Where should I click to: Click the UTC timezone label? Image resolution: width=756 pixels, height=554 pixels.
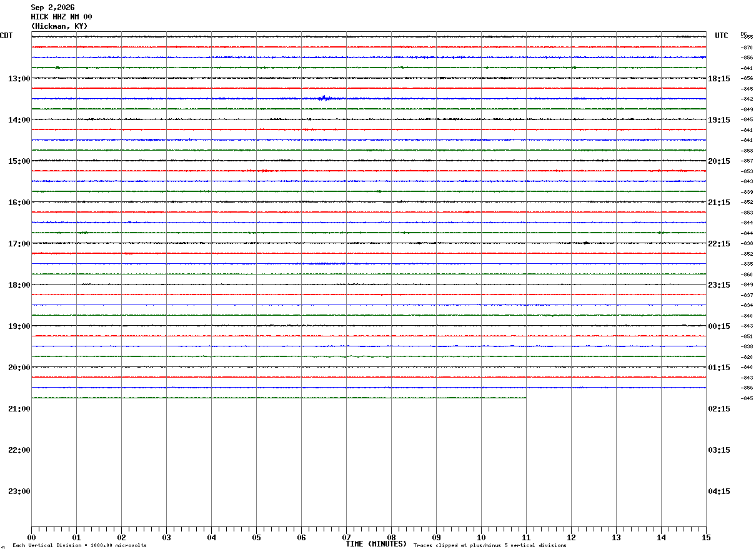[x=722, y=36]
